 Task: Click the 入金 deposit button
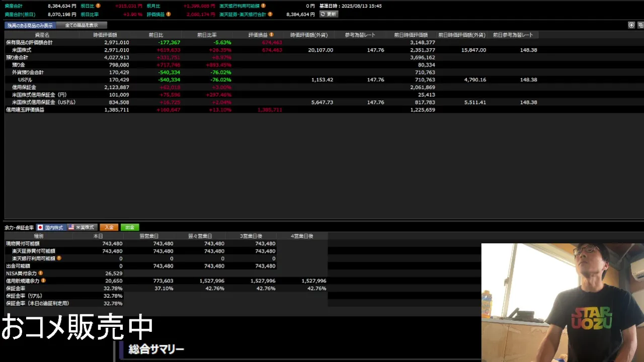[109, 227]
